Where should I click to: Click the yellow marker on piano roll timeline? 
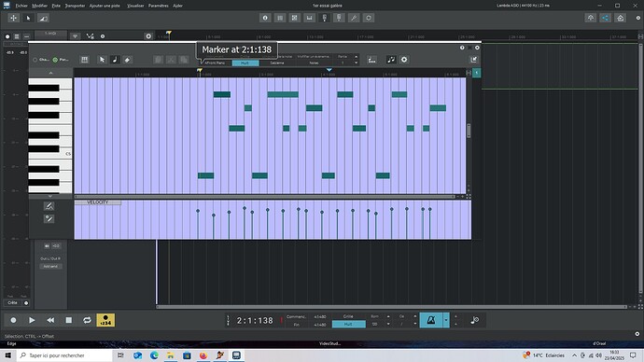coord(200,71)
